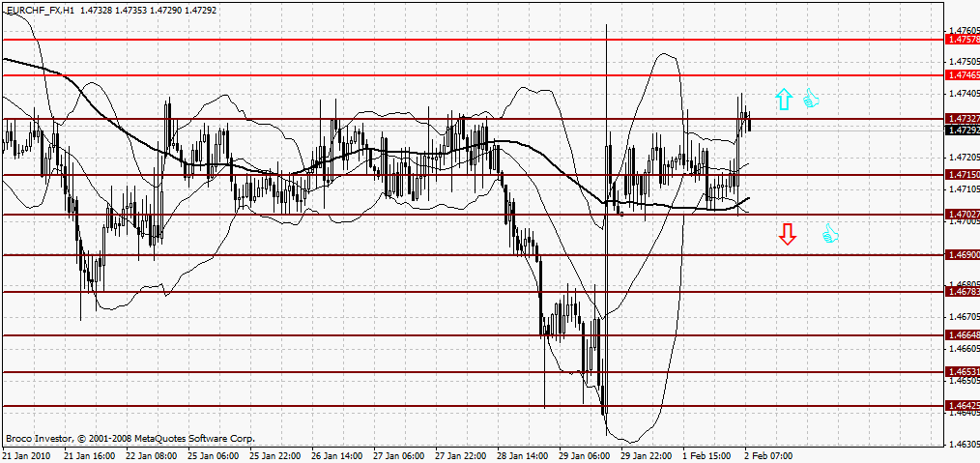Click the 1.47027 price level label
The height and width of the screenshot is (463, 980).
963,214
